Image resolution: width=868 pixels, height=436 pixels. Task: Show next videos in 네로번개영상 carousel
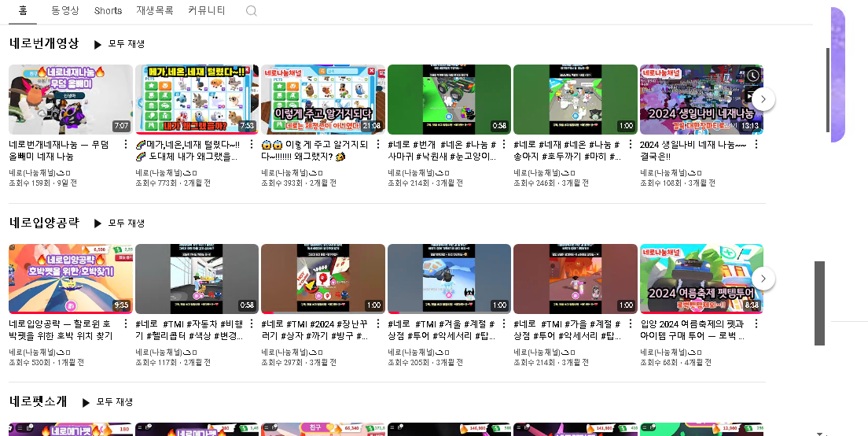click(763, 99)
